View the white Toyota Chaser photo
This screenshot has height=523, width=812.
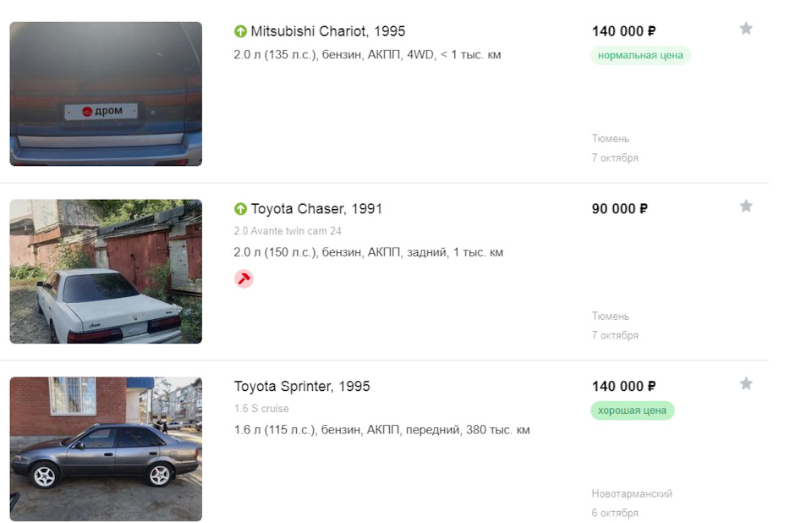[106, 272]
